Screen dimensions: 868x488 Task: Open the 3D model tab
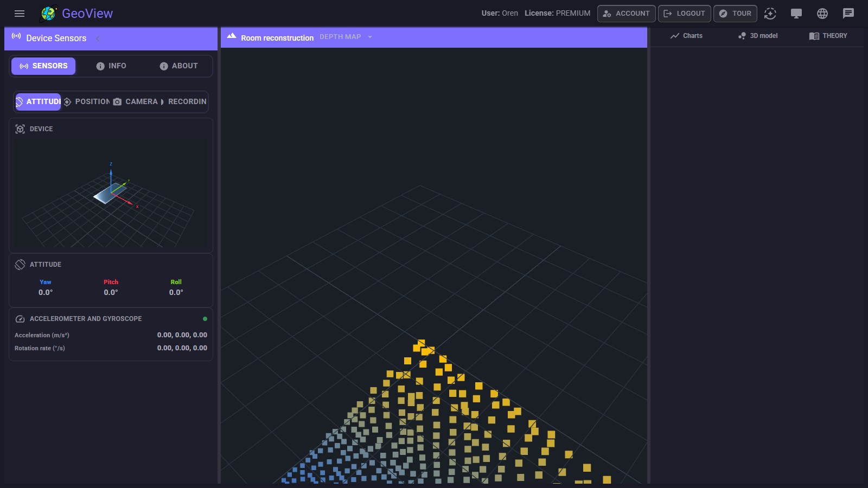(x=758, y=36)
